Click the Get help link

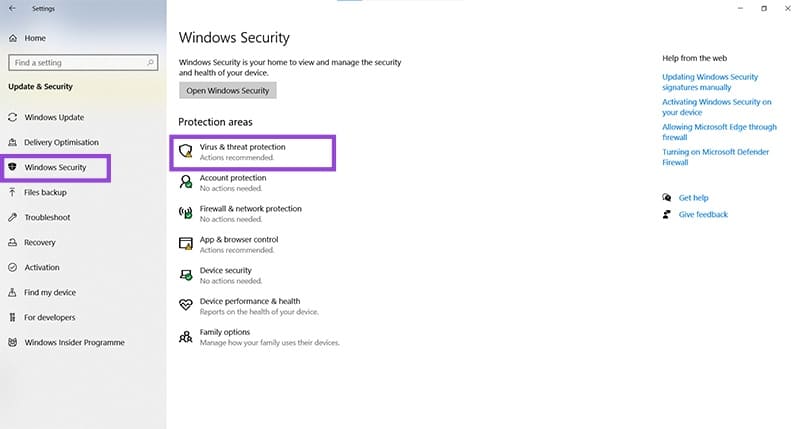pyautogui.click(x=693, y=198)
